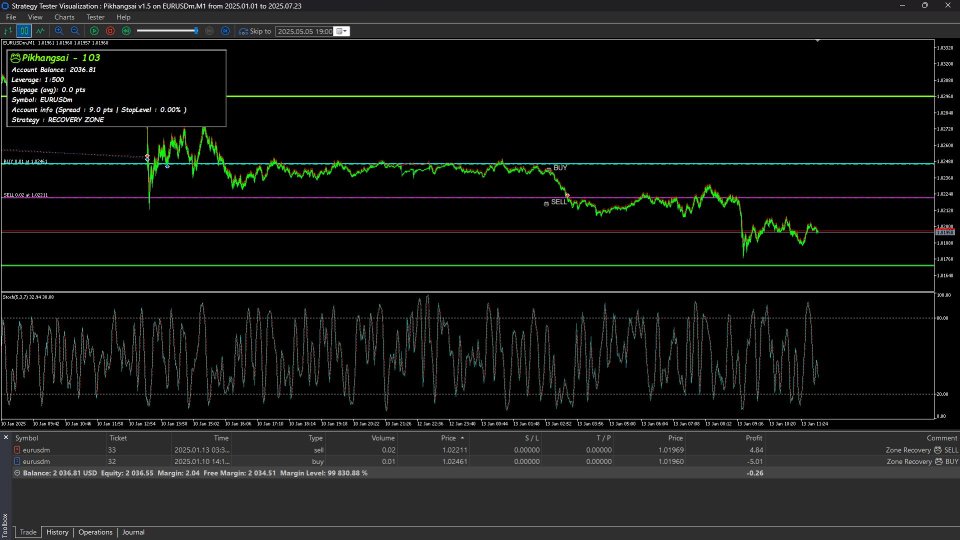The height and width of the screenshot is (540, 960).
Task: Open the Tester menu
Action: [x=95, y=17]
